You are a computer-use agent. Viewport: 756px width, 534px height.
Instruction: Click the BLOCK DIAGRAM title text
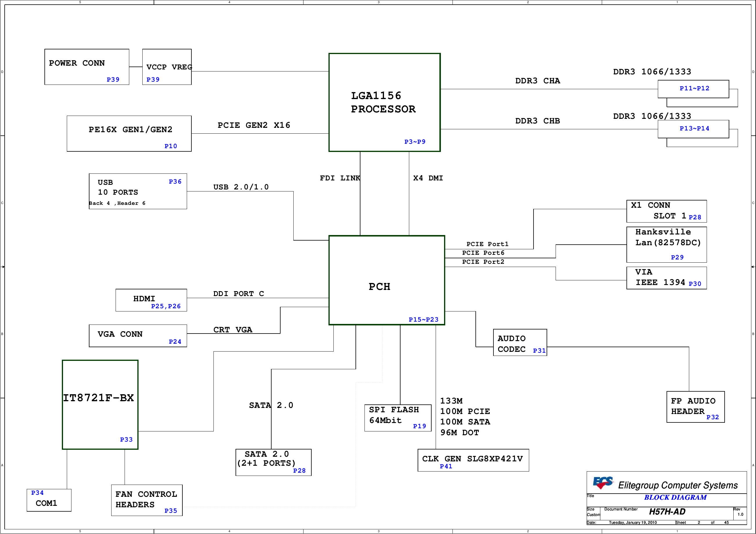675,497
